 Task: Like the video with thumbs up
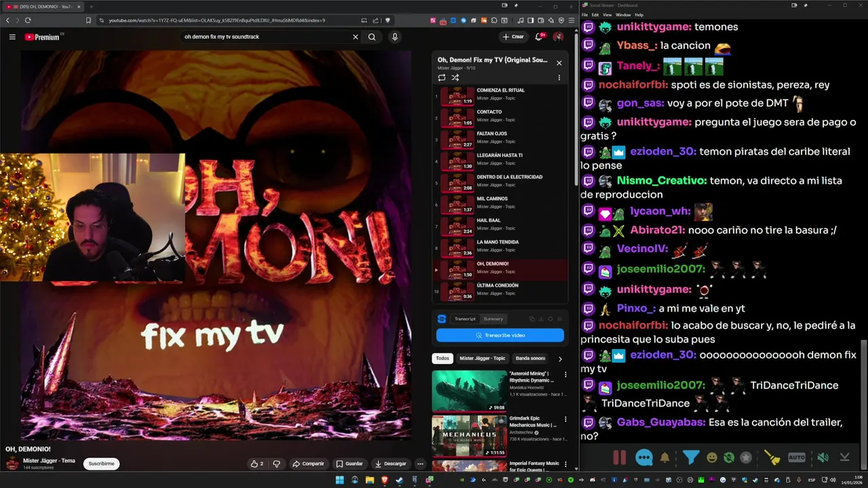(257, 464)
